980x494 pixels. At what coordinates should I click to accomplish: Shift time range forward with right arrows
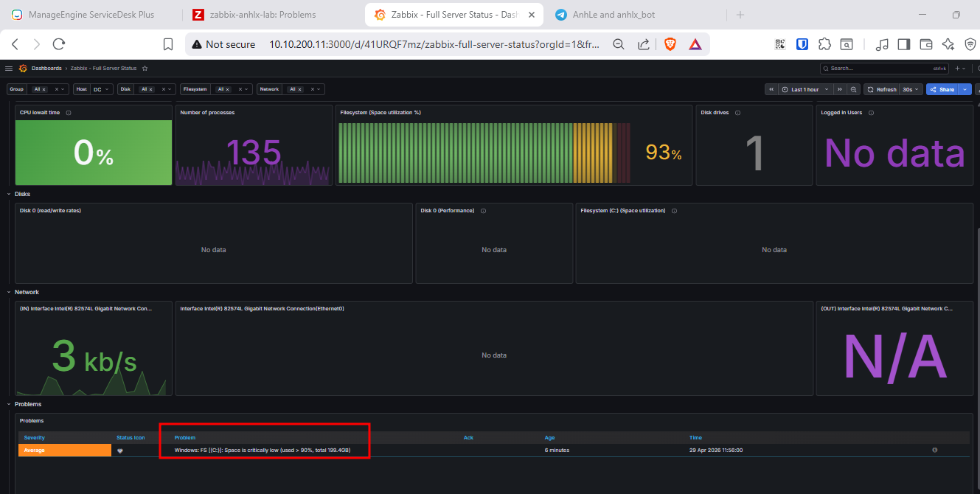[839, 89]
